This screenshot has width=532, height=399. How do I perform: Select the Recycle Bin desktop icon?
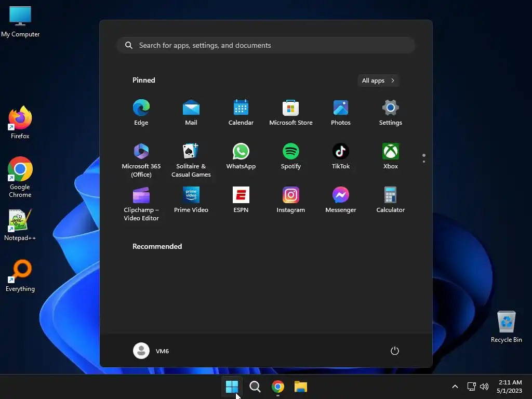506,327
